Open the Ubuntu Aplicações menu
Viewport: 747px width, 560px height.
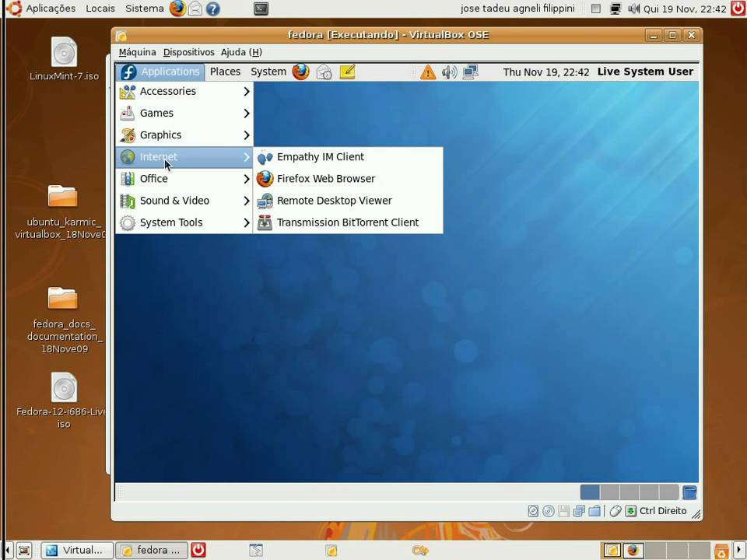[51, 8]
